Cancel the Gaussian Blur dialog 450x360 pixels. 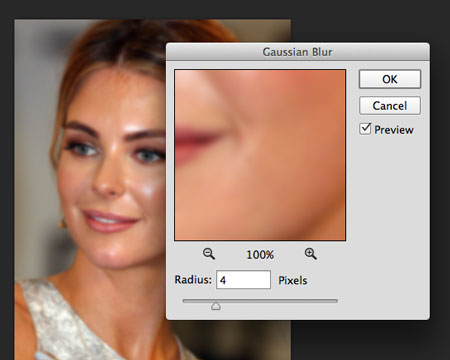tap(390, 106)
